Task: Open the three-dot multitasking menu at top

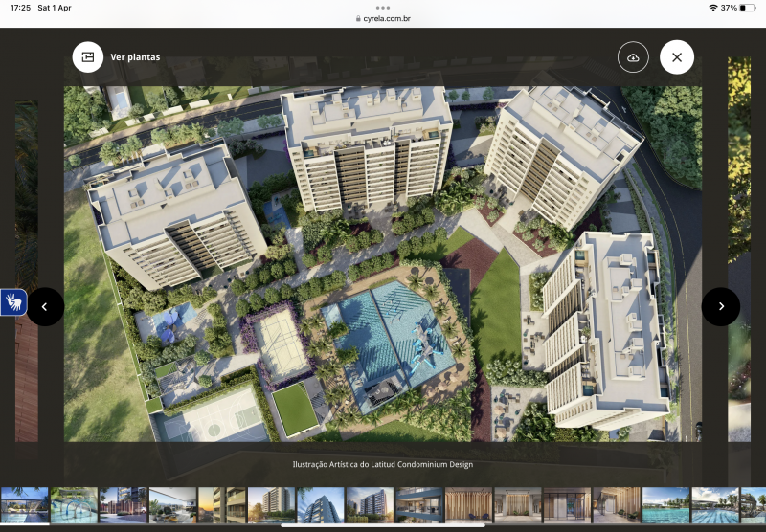Action: point(383,8)
